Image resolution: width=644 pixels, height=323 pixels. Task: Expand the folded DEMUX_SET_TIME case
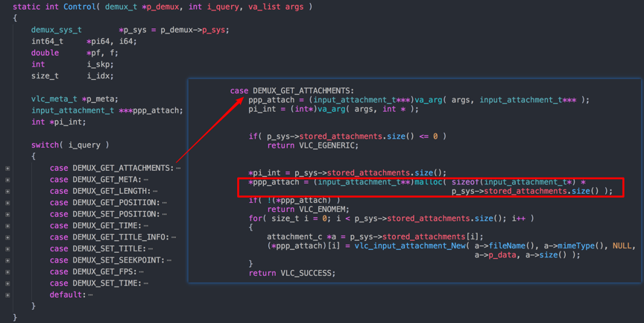click(7, 283)
